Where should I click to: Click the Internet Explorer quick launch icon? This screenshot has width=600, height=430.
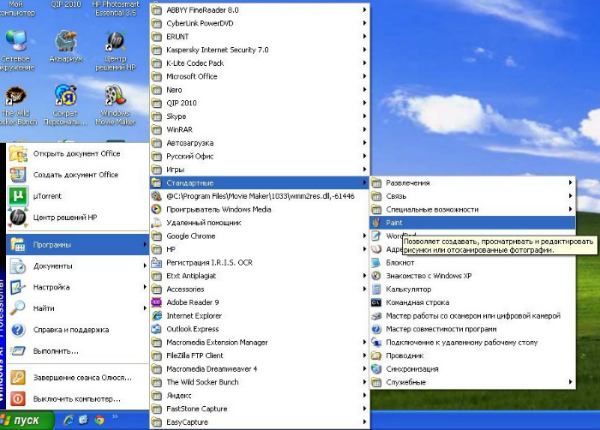click(68, 420)
